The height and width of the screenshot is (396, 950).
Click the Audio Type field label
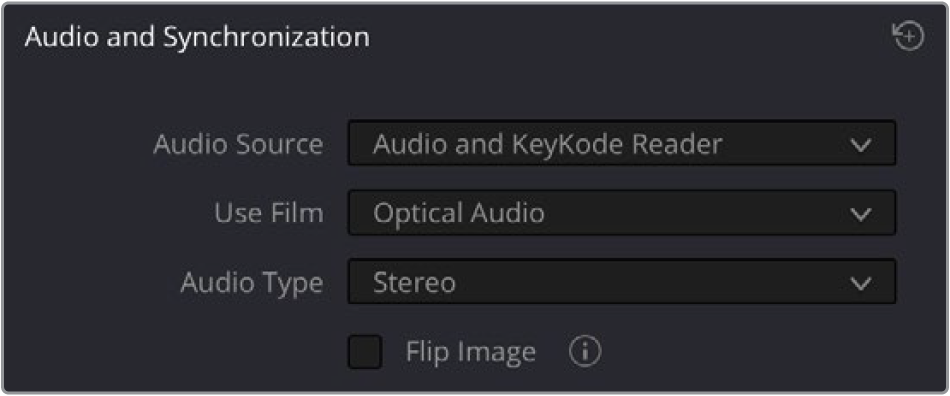pyautogui.click(x=251, y=283)
